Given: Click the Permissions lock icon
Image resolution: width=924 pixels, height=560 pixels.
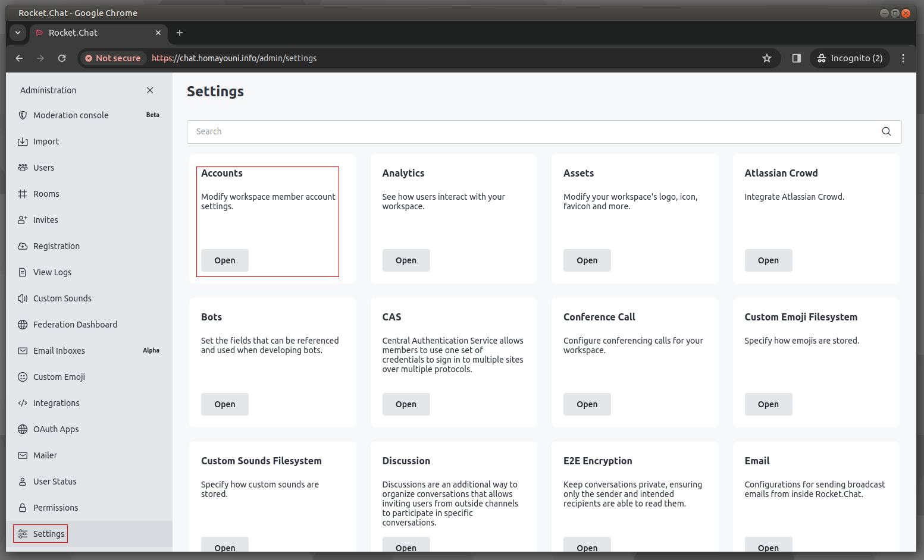Looking at the screenshot, I should pos(23,508).
